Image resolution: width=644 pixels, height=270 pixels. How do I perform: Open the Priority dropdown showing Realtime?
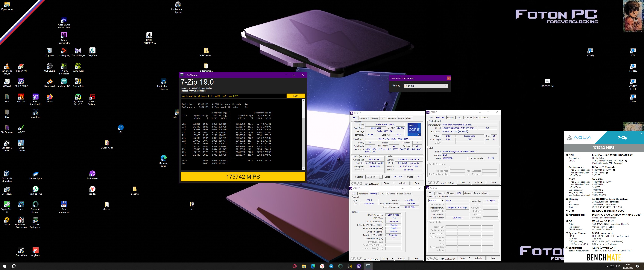[426, 86]
